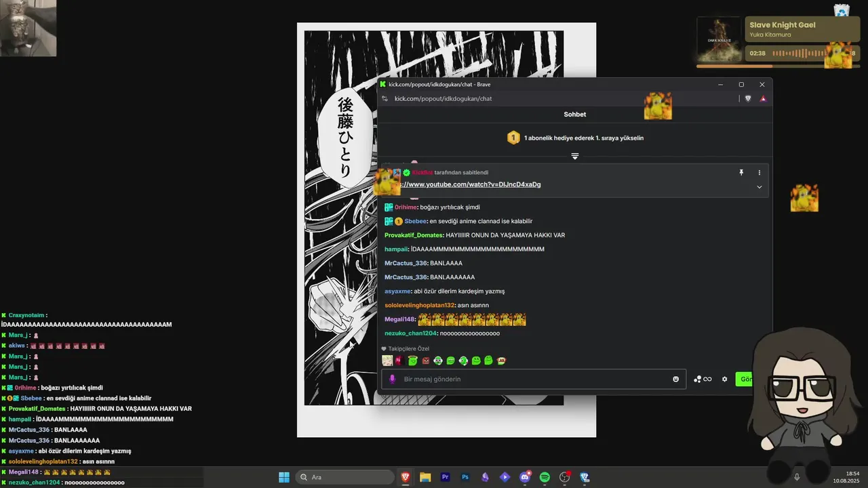Expand the leaderboard chevron below banner
868x488 pixels.
pos(575,156)
